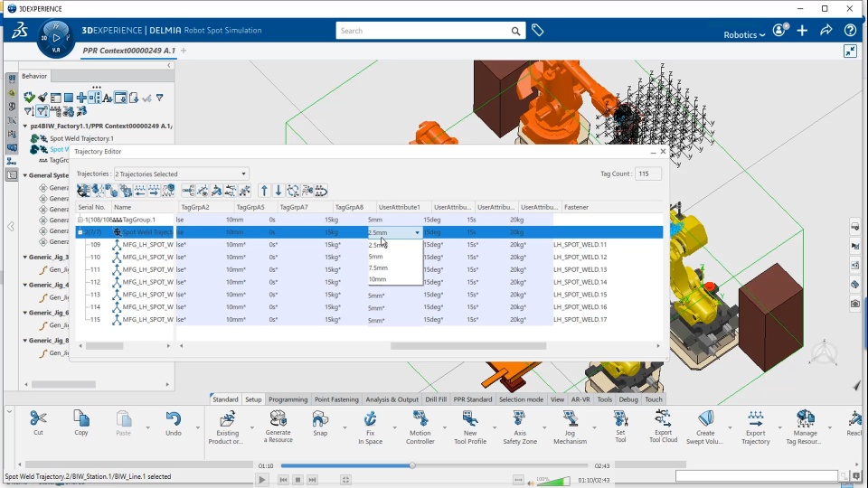Select the Behavior panel tab
Image resolution: width=868 pixels, height=488 pixels.
click(x=34, y=76)
